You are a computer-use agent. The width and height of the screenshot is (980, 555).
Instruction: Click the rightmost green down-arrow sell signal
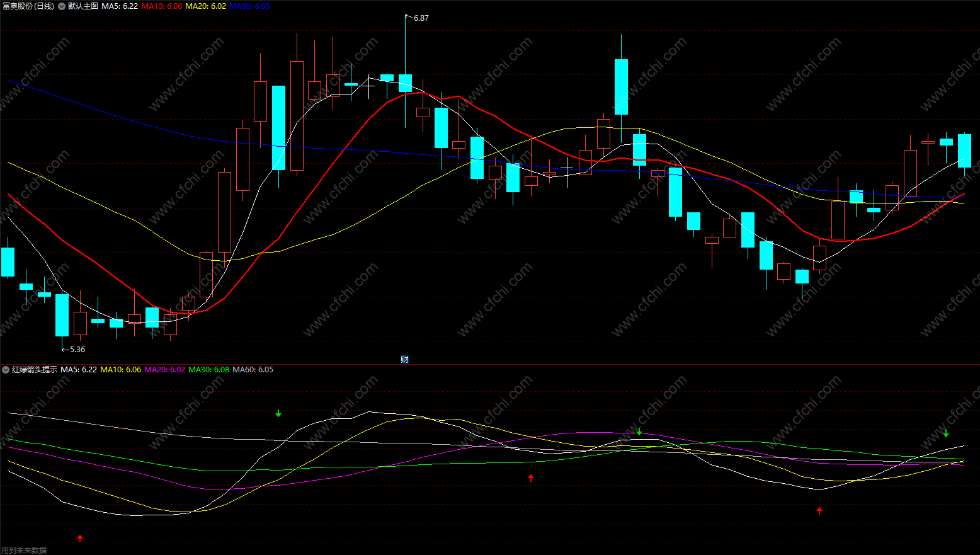tap(946, 433)
